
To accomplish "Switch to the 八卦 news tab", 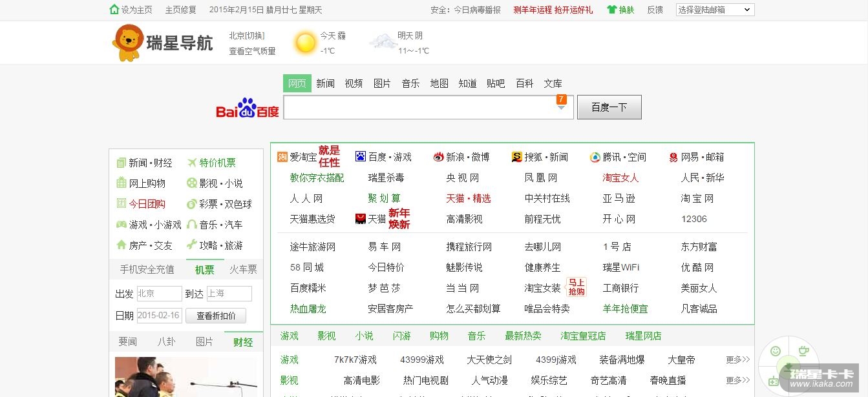I will point(167,341).
